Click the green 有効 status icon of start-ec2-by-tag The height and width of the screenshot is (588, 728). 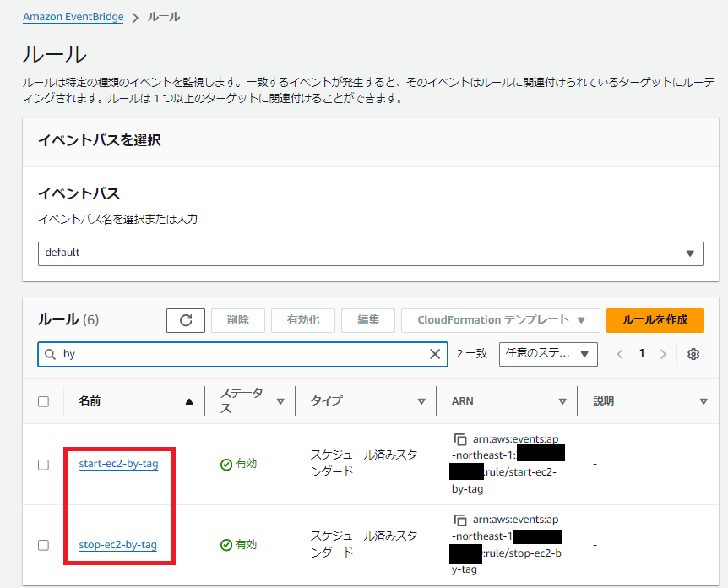pos(227,465)
